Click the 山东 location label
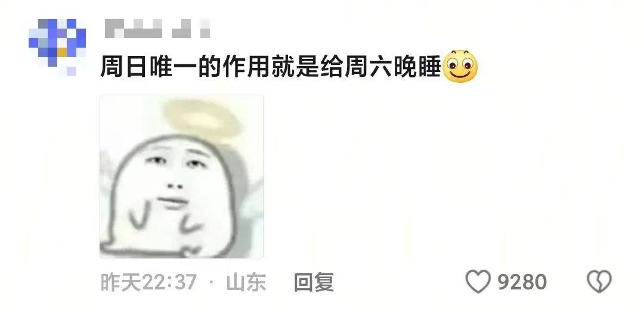Screen dimensions: 644x312 point(246,282)
